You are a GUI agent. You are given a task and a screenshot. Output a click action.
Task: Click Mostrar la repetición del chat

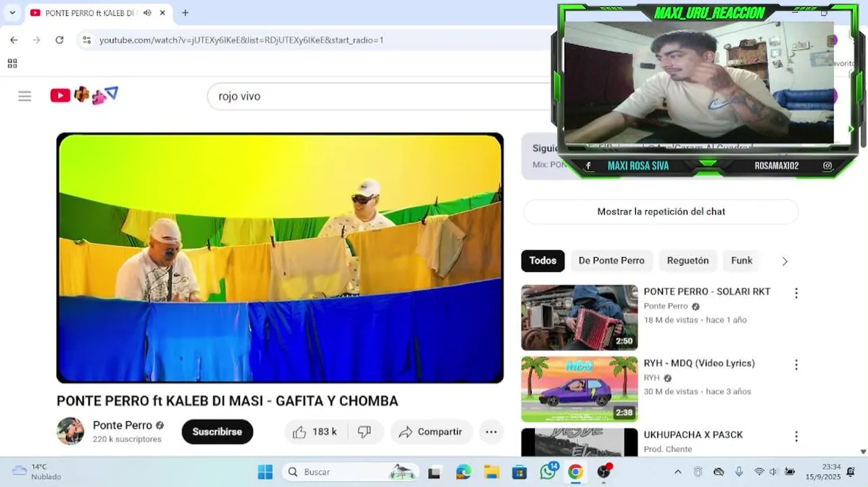(x=661, y=212)
